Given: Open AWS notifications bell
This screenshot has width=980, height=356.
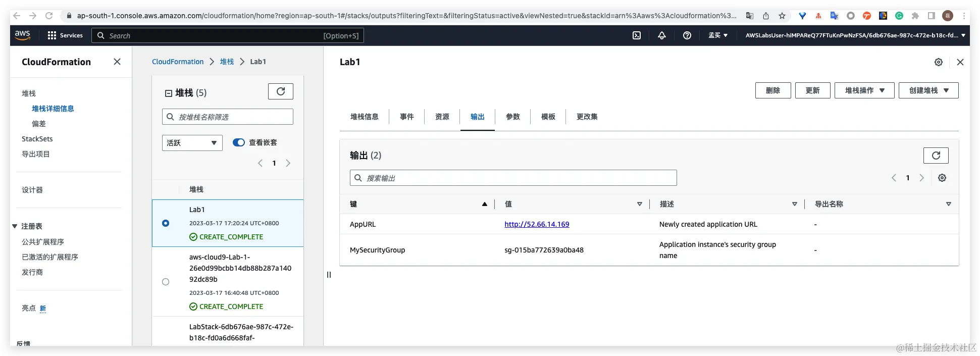Looking at the screenshot, I should 662,35.
